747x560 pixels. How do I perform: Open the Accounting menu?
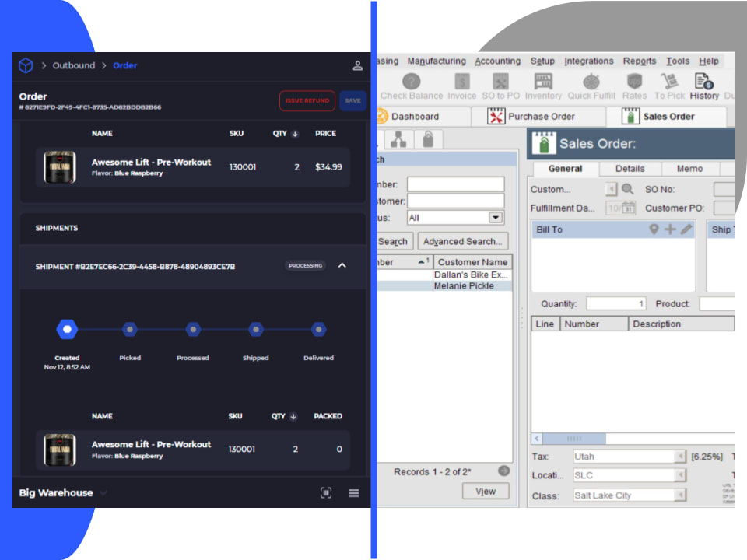click(x=497, y=61)
